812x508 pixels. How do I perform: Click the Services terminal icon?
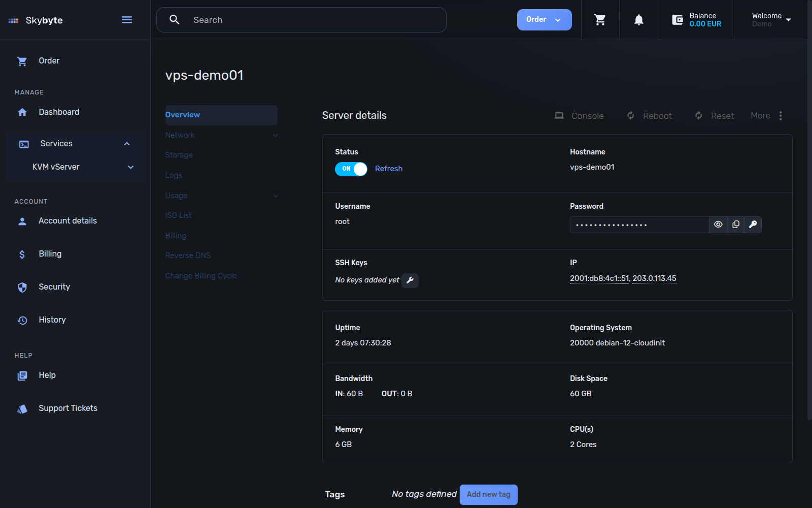[24, 144]
